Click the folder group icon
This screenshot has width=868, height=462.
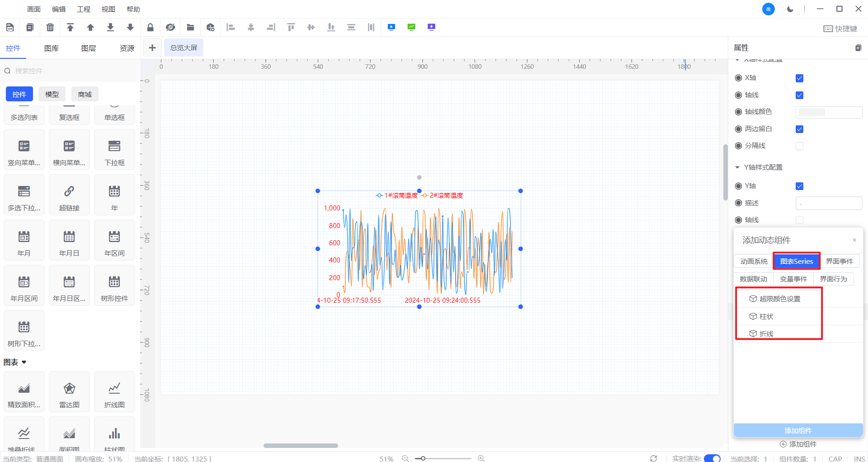click(x=190, y=27)
